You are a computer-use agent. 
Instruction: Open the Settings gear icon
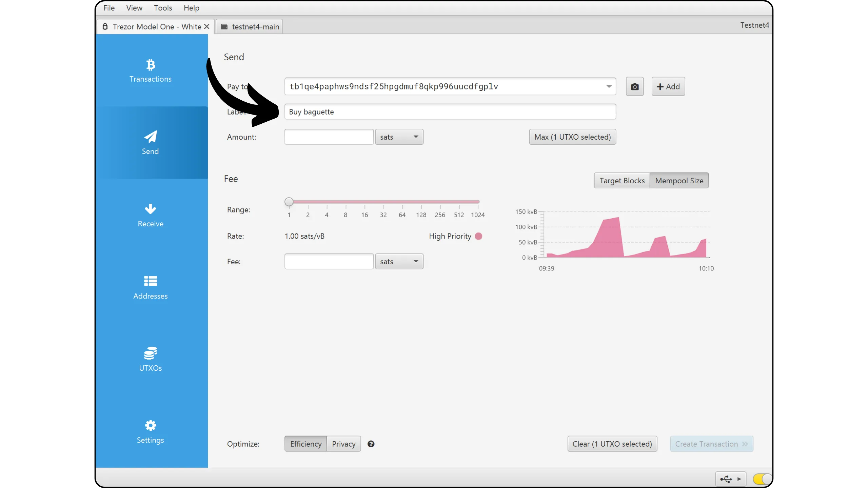151,425
